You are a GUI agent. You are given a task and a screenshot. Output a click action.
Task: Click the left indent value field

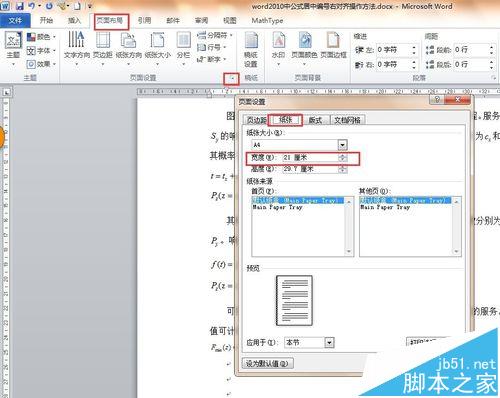pos(393,50)
